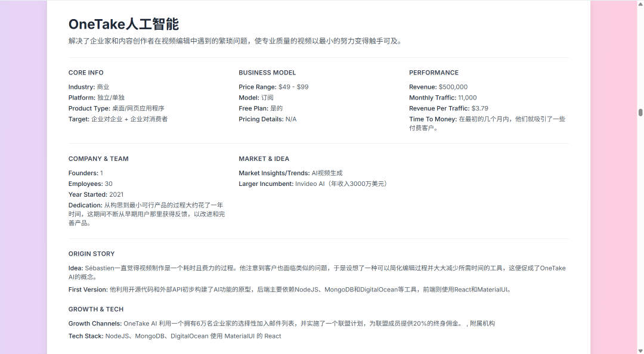The height and width of the screenshot is (354, 644).
Task: Click the Growth Channels paragraph
Action: pos(281,324)
